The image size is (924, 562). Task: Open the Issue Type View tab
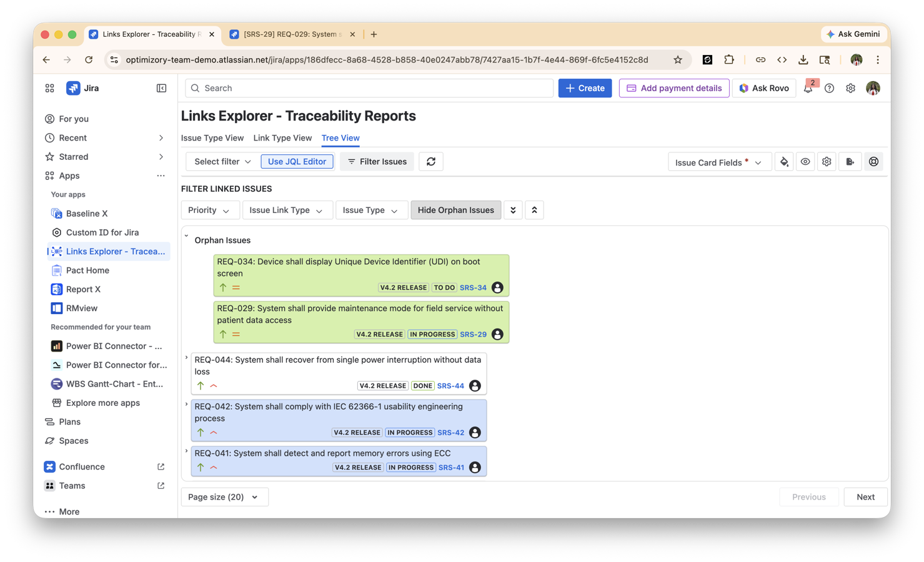click(x=212, y=138)
